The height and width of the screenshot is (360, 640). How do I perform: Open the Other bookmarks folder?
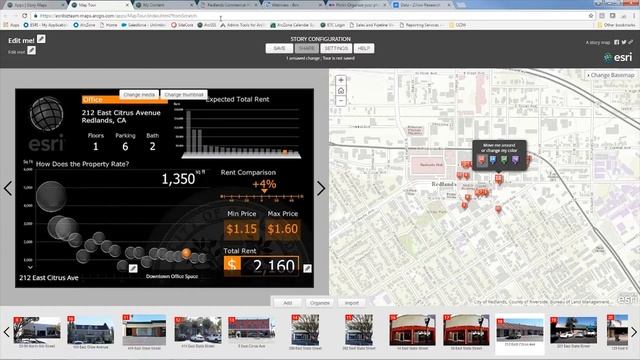(x=616, y=25)
